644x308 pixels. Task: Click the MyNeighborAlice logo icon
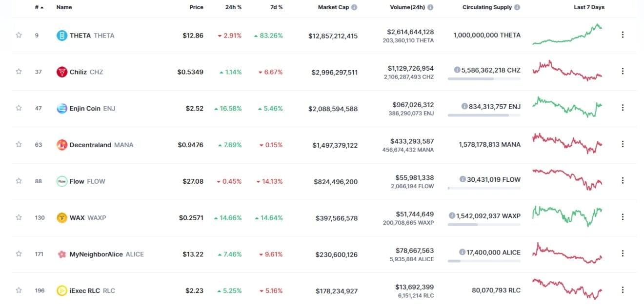click(61, 254)
